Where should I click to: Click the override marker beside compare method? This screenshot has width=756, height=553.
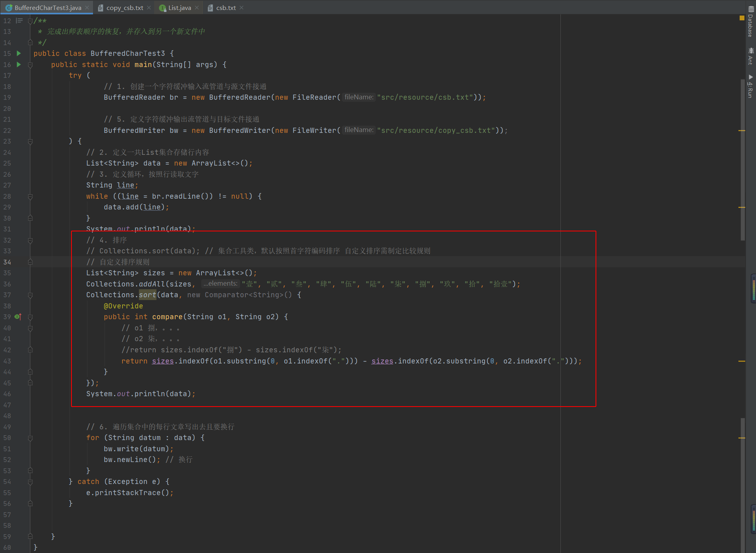point(18,317)
